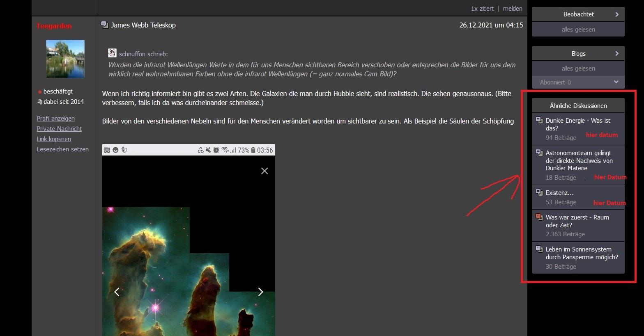Go to next image with right arrow
The image size is (644, 336).
point(260,292)
